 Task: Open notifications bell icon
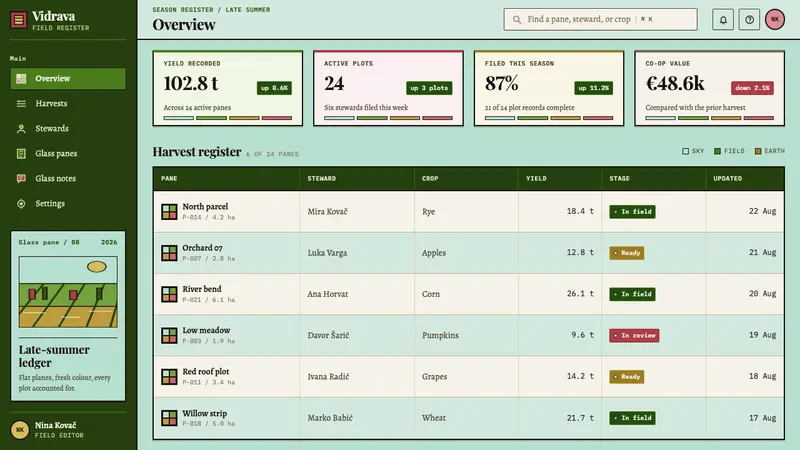(723, 20)
